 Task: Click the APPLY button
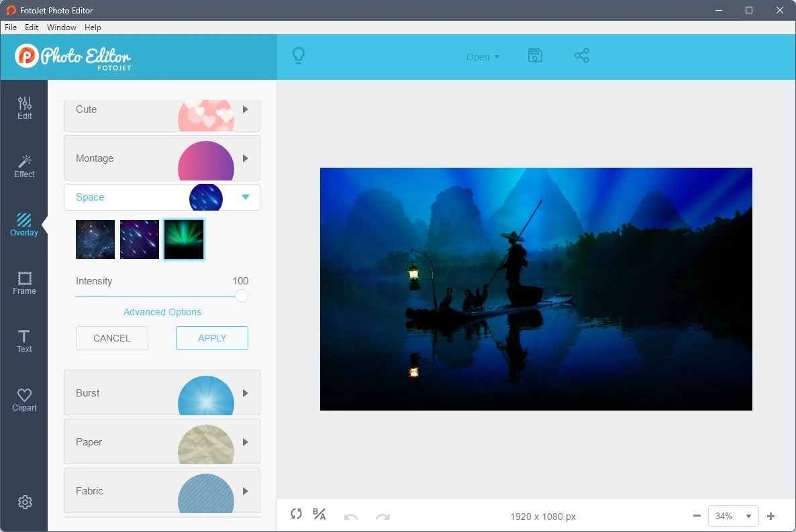point(211,338)
